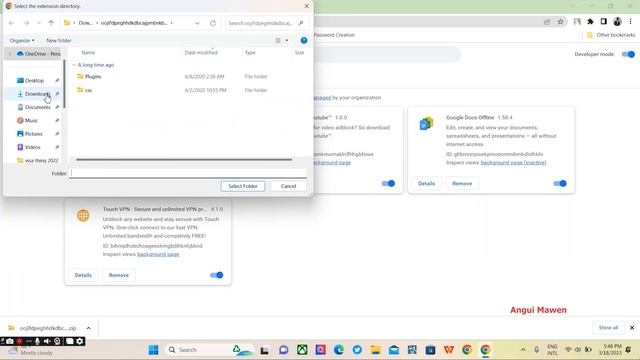Click the horizontal scrollbar in file list
Image resolution: width=640 pixels, height=360 pixels.
point(184,160)
